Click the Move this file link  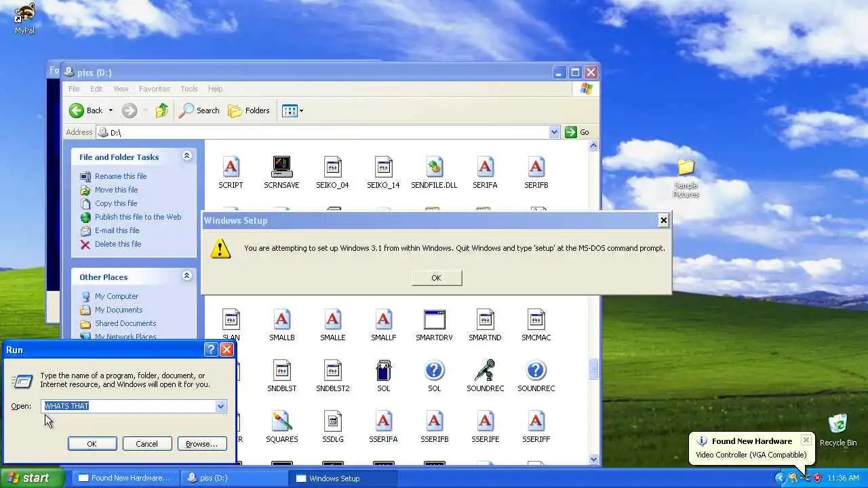pos(116,190)
